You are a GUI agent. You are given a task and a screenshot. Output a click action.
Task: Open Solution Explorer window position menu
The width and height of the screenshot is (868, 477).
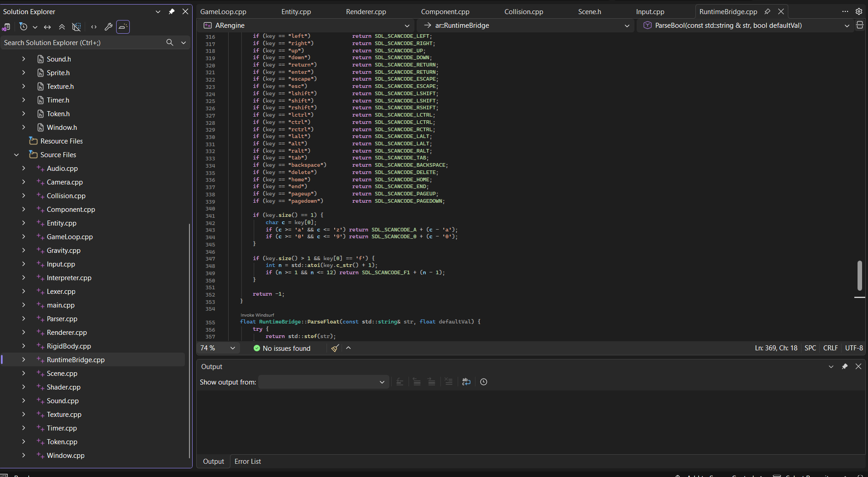pos(158,11)
